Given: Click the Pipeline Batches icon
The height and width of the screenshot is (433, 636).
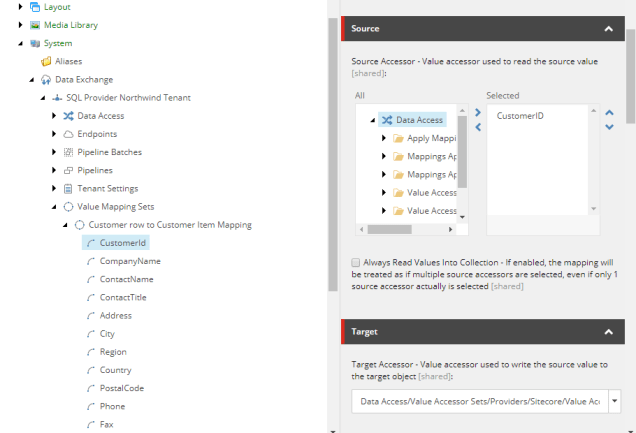Looking at the screenshot, I should click(x=68, y=152).
